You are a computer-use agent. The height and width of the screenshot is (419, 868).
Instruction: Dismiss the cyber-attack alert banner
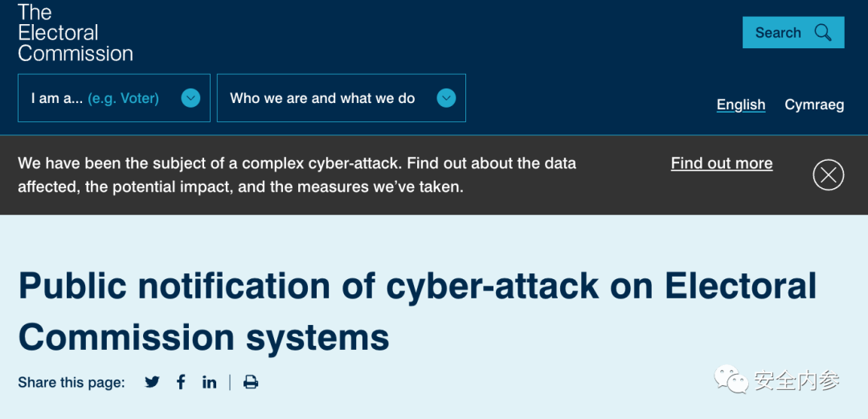coord(828,175)
